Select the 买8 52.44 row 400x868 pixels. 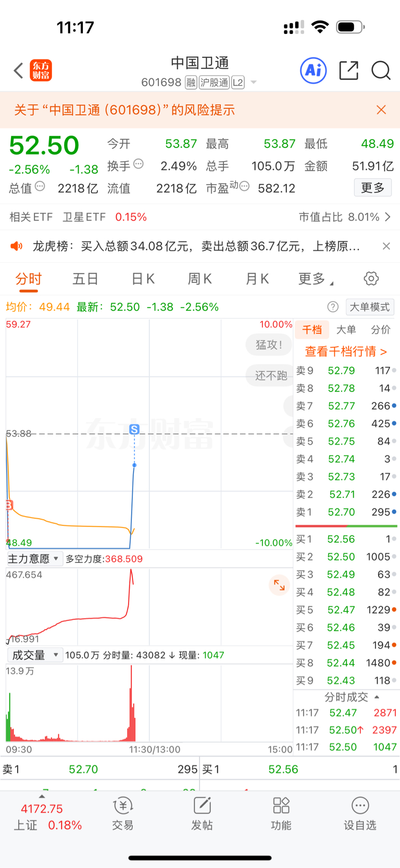coord(346,663)
